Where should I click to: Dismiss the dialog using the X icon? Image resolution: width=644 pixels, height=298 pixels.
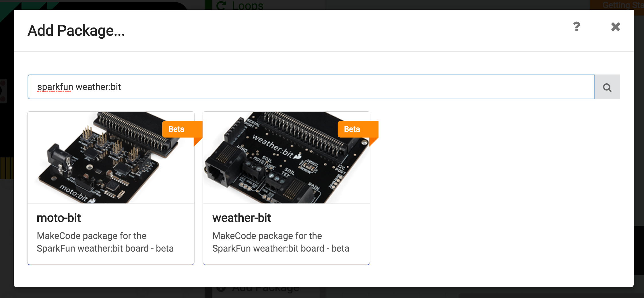[x=615, y=27]
